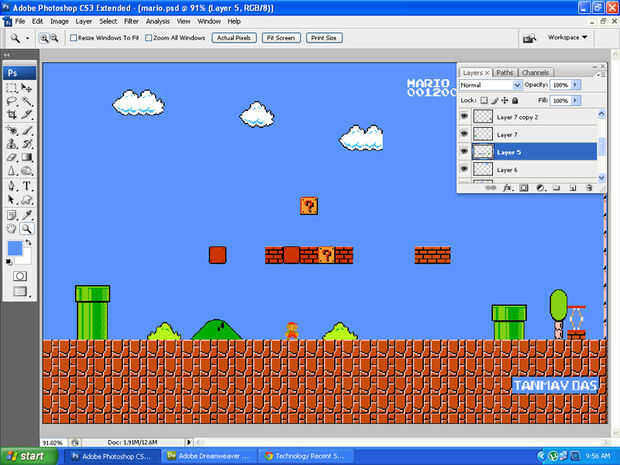Image resolution: width=620 pixels, height=465 pixels.
Task: Open the Layer menu
Action: pos(83,21)
